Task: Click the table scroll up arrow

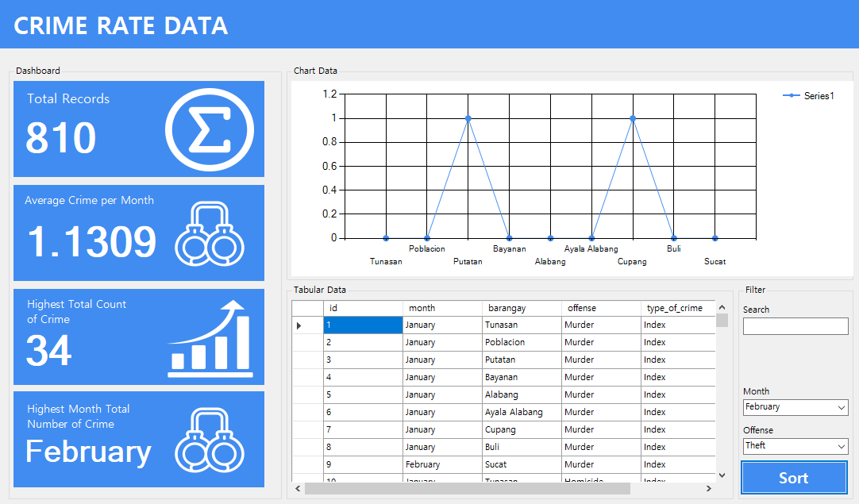Action: (722, 307)
